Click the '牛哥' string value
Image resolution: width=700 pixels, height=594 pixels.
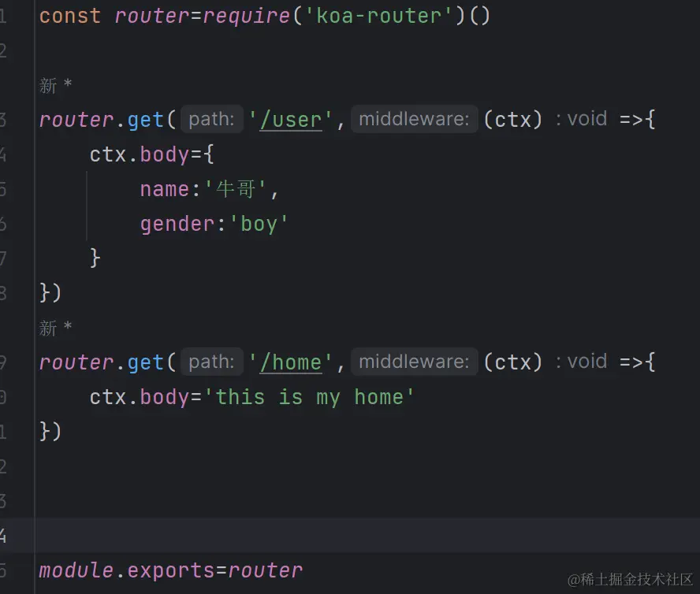pyautogui.click(x=236, y=189)
